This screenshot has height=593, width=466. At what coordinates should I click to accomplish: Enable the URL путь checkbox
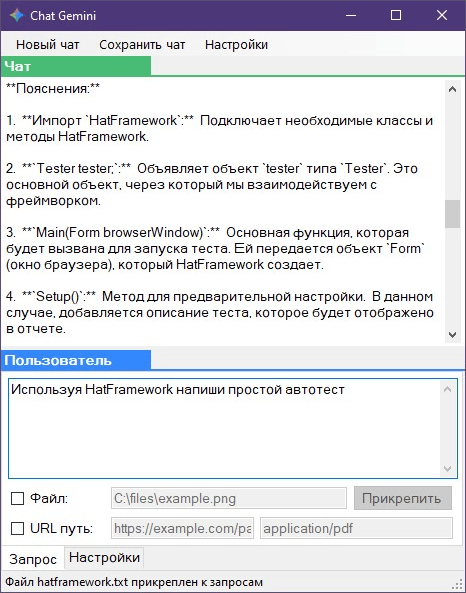(17, 528)
